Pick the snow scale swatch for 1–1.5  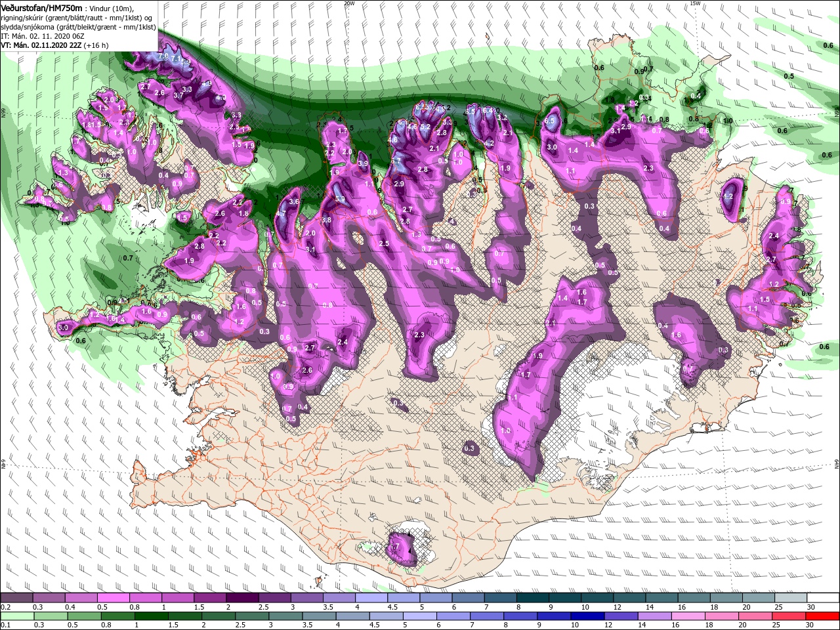click(178, 598)
